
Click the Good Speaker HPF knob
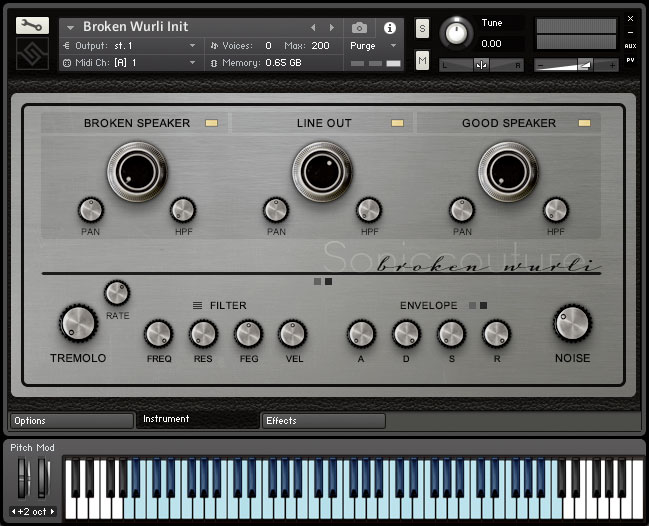tap(555, 210)
